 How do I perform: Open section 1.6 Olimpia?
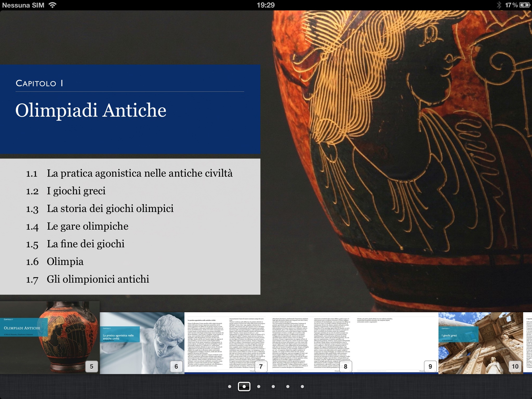(55, 262)
